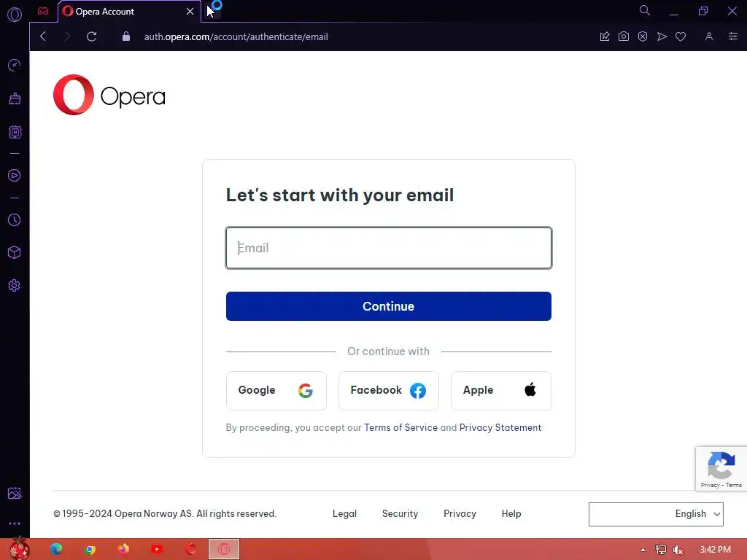The height and width of the screenshot is (560, 747).
Task: Reload the current page
Action: pos(91,36)
